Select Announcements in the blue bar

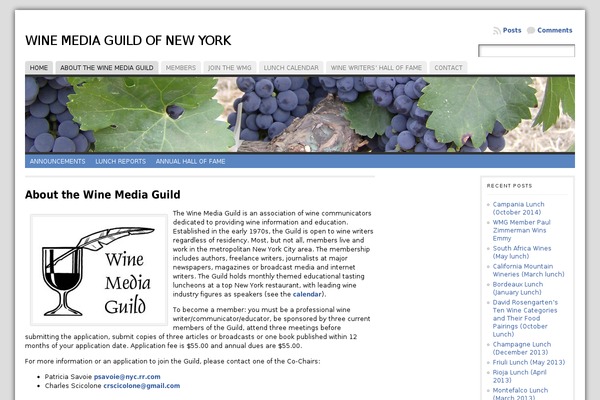pyautogui.click(x=57, y=161)
